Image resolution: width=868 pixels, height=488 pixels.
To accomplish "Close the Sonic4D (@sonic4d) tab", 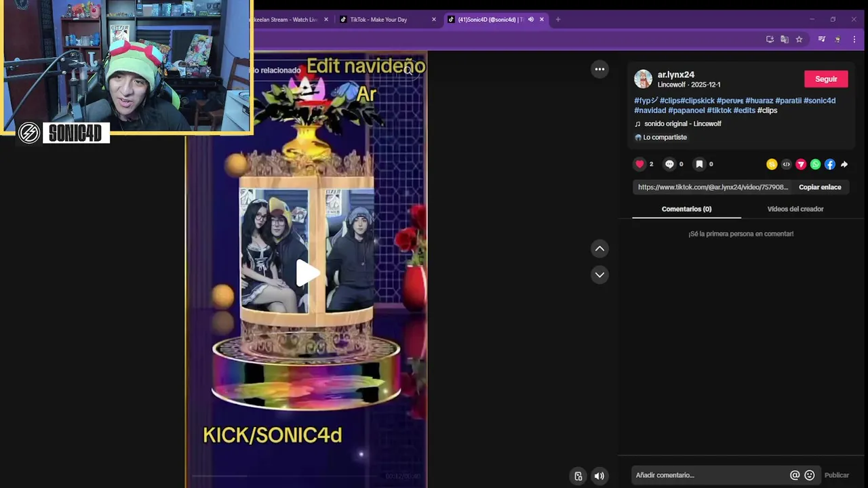I will click(542, 20).
